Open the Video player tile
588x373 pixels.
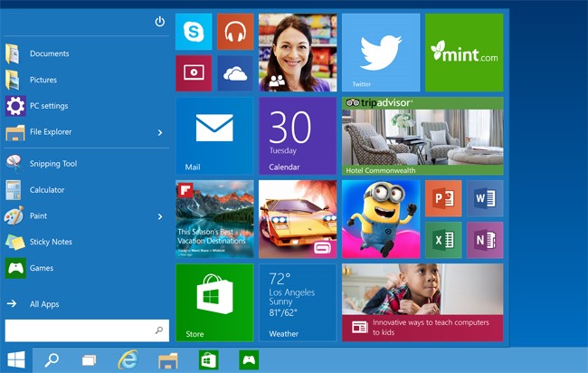[x=194, y=73]
